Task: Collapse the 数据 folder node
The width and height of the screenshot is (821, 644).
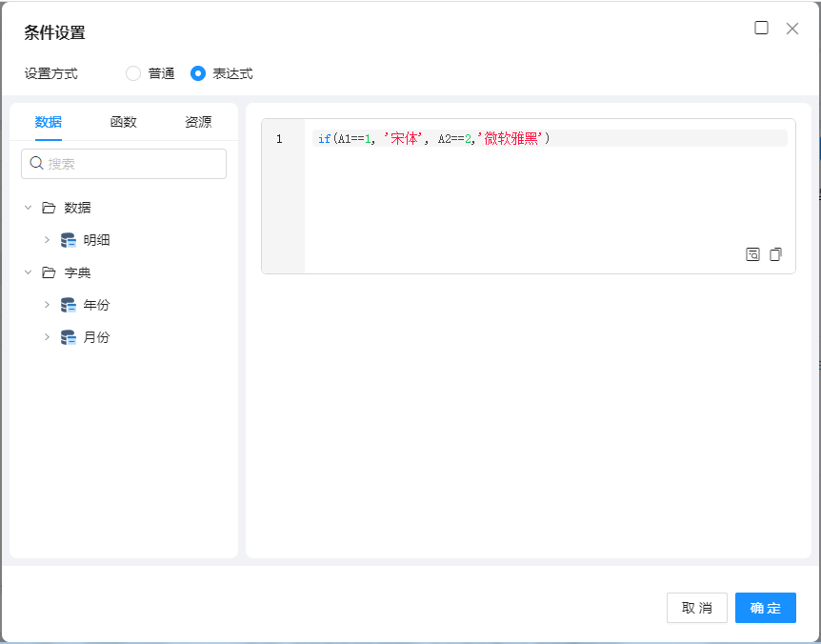Action: click(x=28, y=208)
